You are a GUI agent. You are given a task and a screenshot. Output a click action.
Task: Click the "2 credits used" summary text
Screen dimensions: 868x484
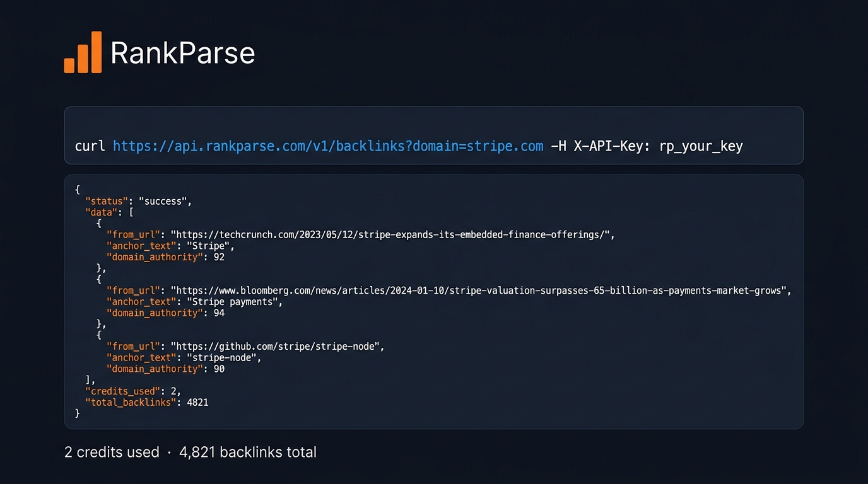pyautogui.click(x=112, y=452)
